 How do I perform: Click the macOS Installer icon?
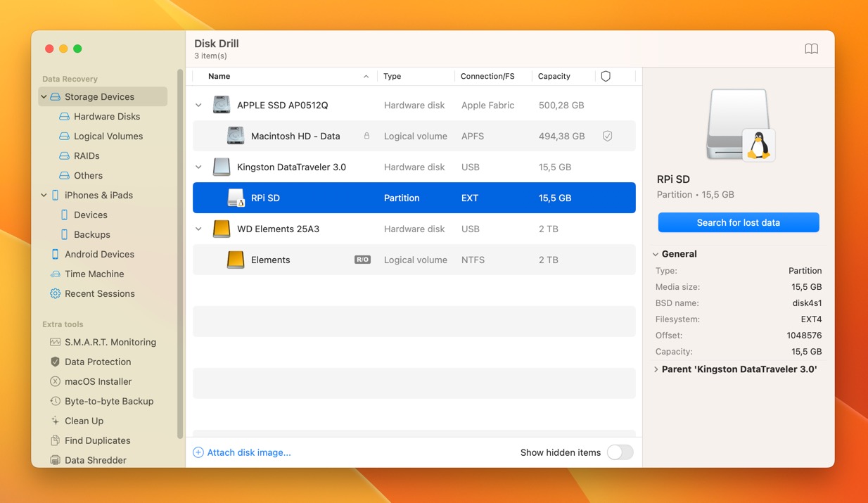[x=55, y=382]
